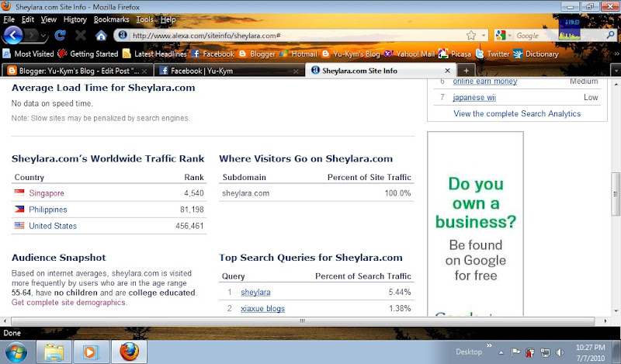Go back with the Firefox back arrow
This screenshot has height=364, width=621.
point(13,36)
